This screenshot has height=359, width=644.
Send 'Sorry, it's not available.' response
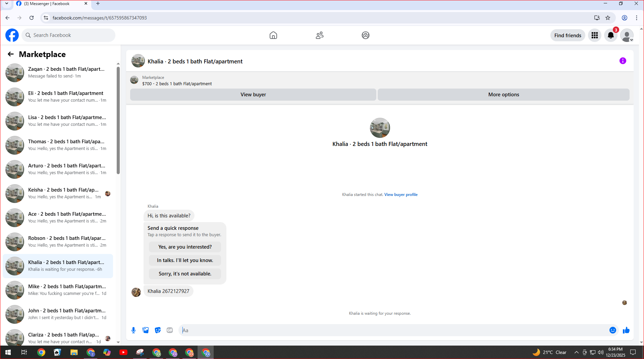click(x=185, y=274)
